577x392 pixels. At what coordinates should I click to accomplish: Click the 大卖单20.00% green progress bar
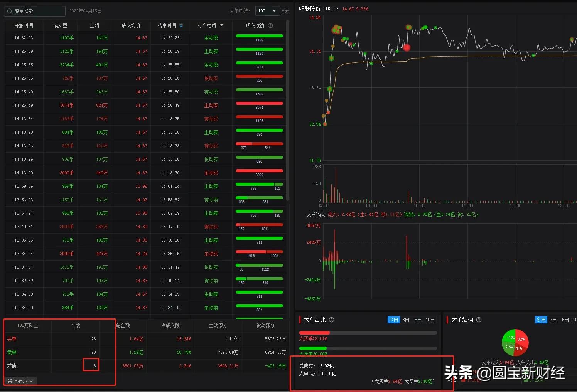[313, 348]
